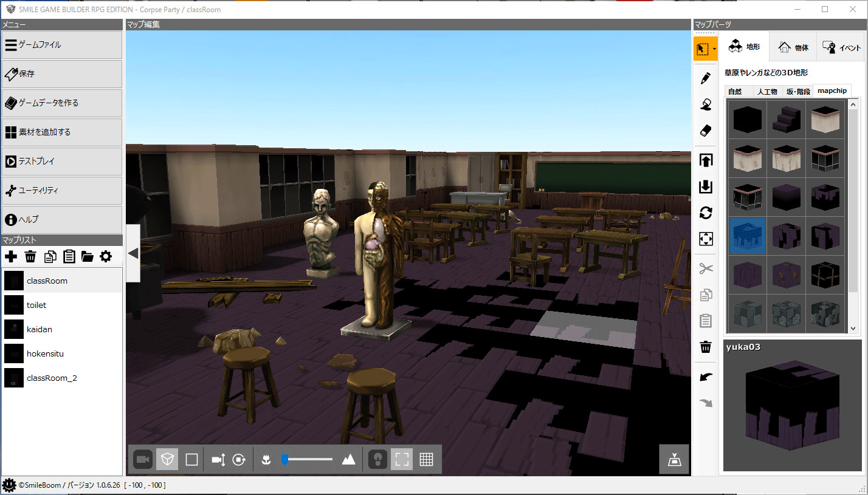Toggle the lightbulb lighting button
Screen dimensions: 868x495
click(x=377, y=460)
